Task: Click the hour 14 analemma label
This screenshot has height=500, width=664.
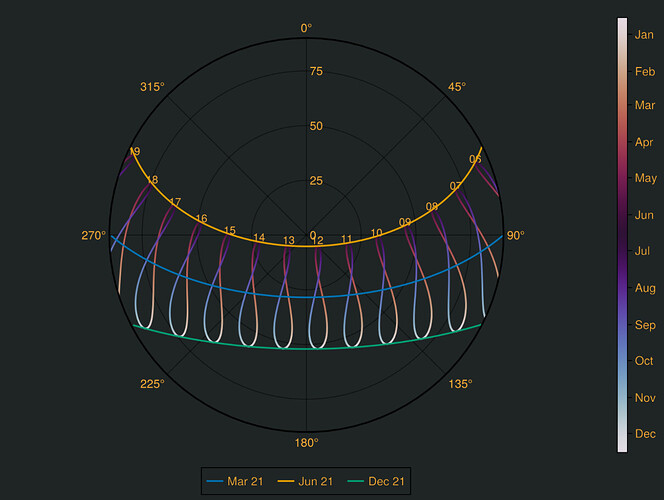Action: 259,238
